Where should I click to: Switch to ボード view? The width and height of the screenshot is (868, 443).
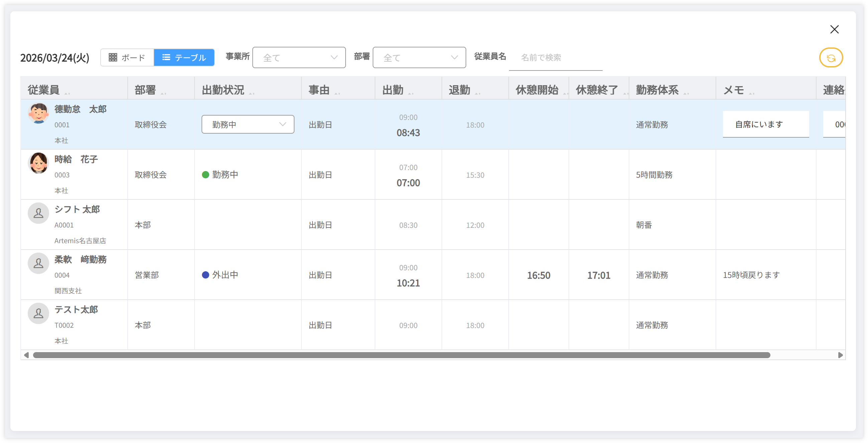pos(127,57)
